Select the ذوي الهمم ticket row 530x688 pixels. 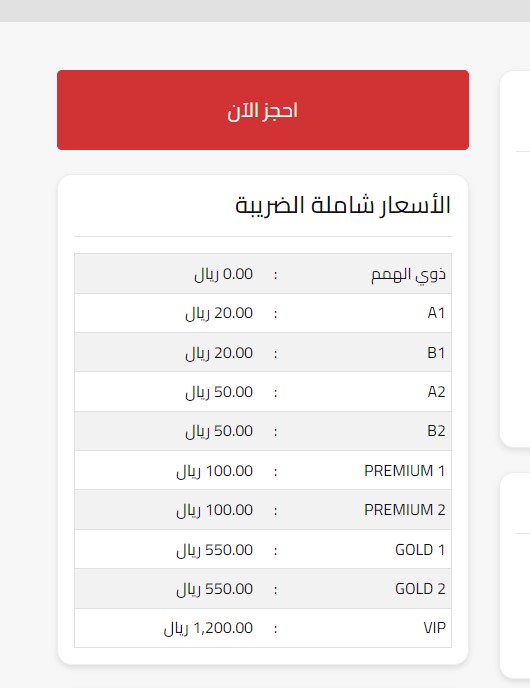pos(263,274)
